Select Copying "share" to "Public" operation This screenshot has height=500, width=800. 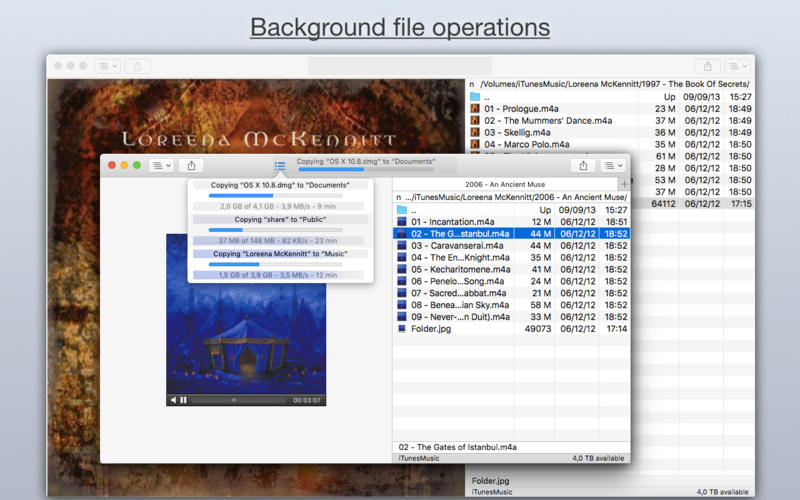click(280, 219)
